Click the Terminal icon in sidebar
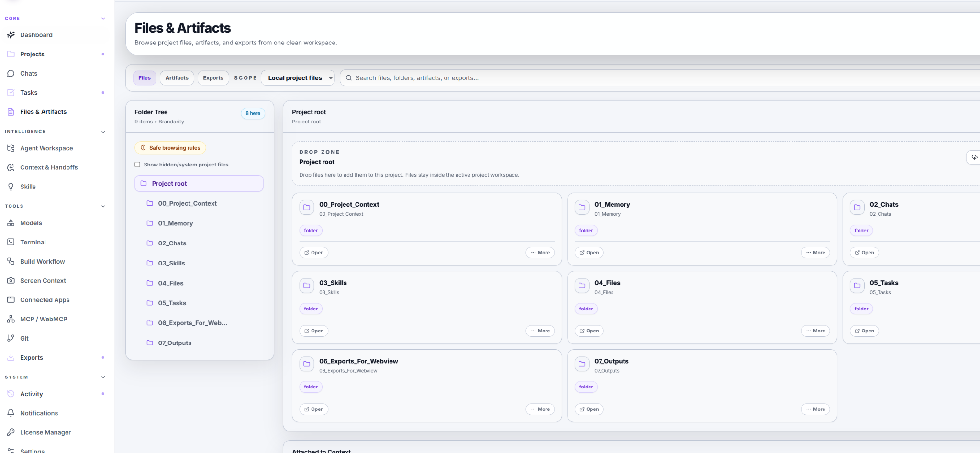The image size is (980, 453). pyautogui.click(x=11, y=242)
